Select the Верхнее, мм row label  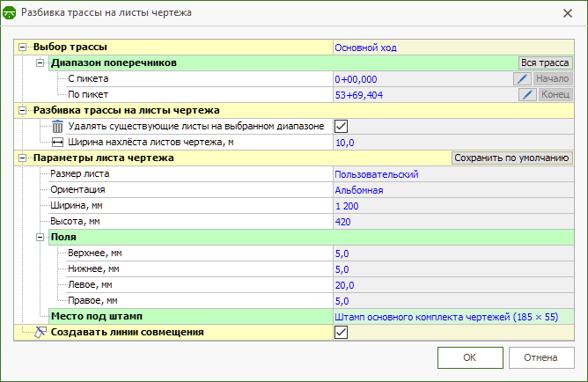click(95, 253)
